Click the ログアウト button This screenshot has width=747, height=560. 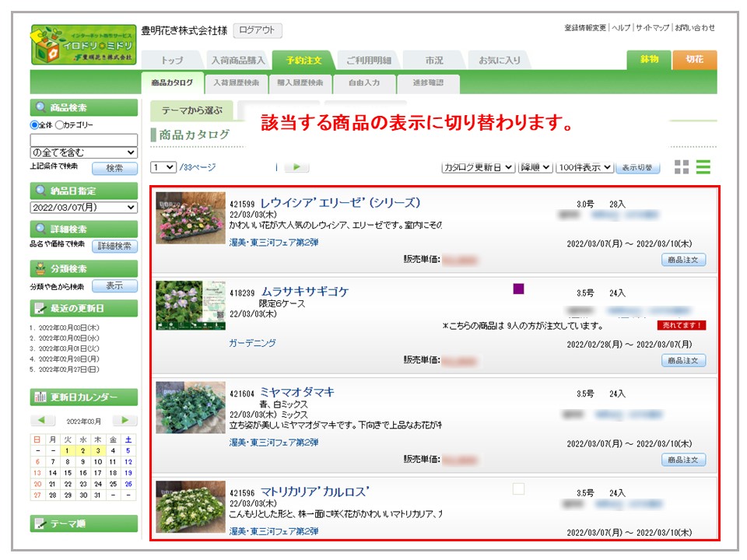257,30
